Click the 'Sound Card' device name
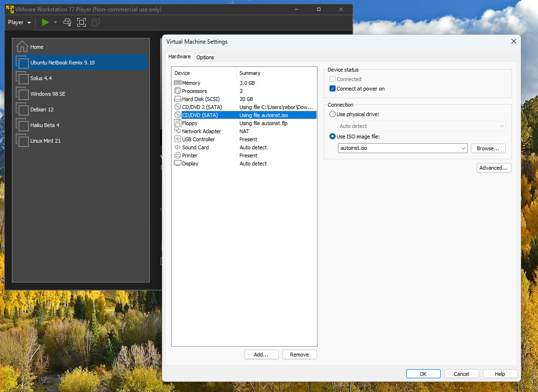The height and width of the screenshot is (392, 538). click(195, 147)
